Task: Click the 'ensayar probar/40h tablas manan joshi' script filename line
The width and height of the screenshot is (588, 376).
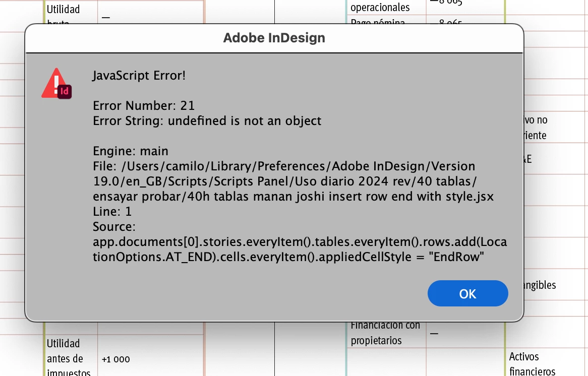Action: pos(293,197)
